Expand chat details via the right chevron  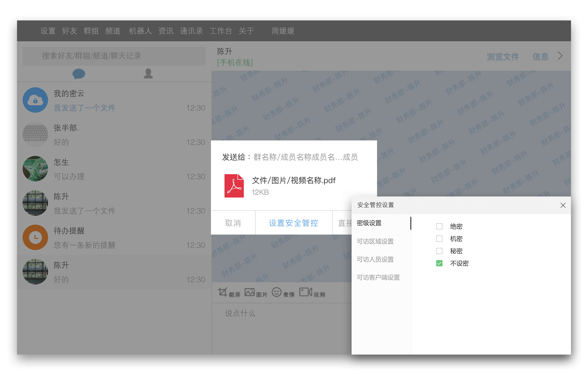560,56
